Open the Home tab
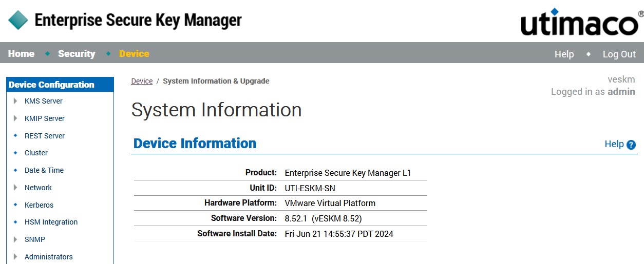644x264 pixels. click(21, 54)
